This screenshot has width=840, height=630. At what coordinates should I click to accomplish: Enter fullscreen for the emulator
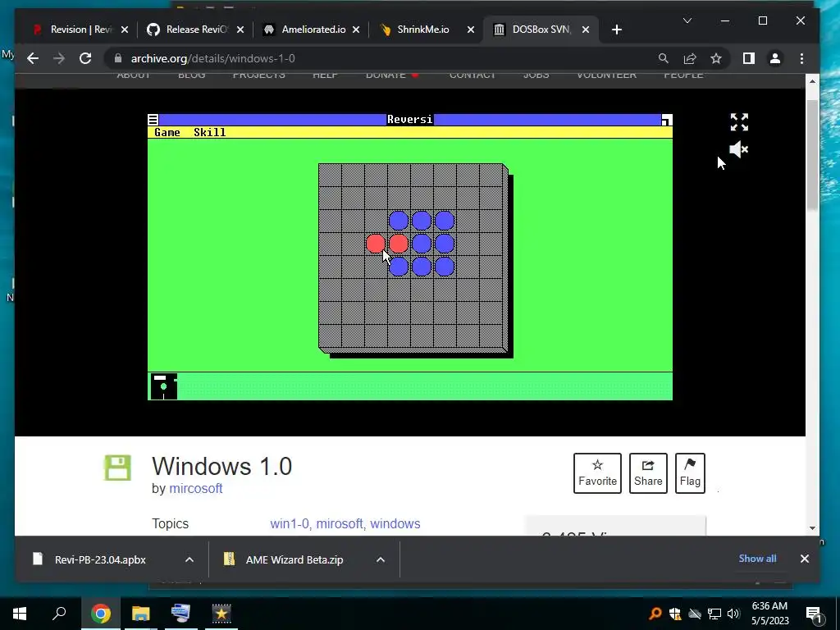tap(739, 122)
